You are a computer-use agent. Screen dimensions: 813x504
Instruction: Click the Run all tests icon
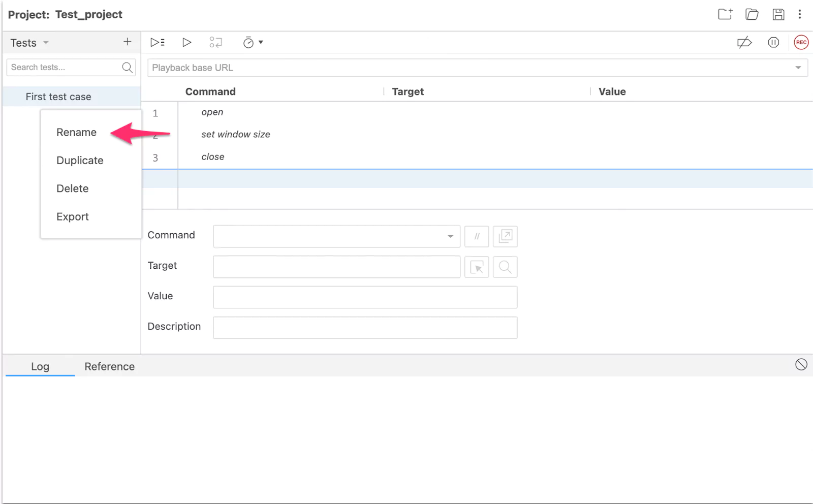pyautogui.click(x=157, y=43)
